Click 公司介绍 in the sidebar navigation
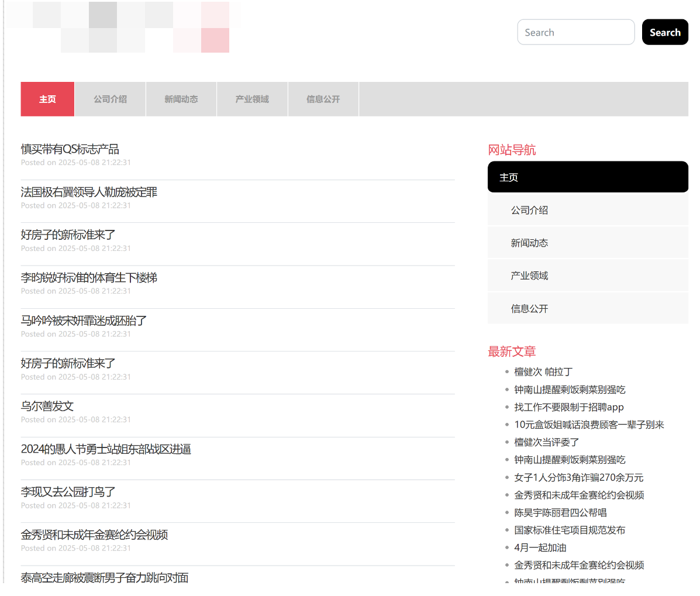This screenshot has height=596, width=700. tap(529, 210)
